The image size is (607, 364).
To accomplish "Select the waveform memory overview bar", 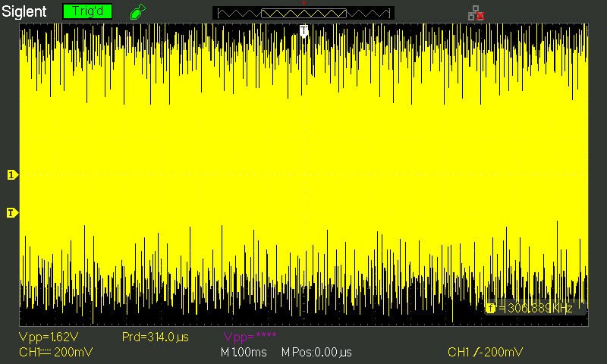I will tap(303, 13).
